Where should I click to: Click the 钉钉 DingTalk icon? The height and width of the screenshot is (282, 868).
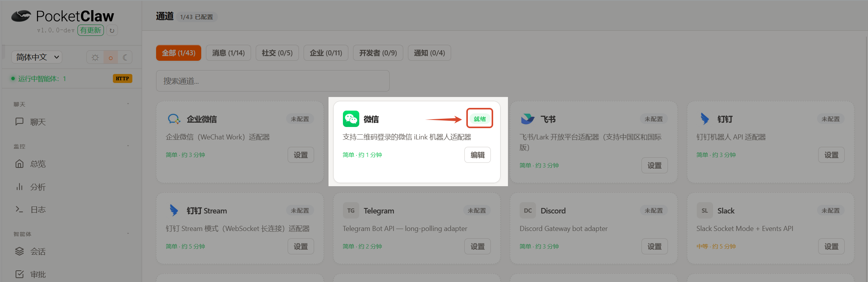705,119
